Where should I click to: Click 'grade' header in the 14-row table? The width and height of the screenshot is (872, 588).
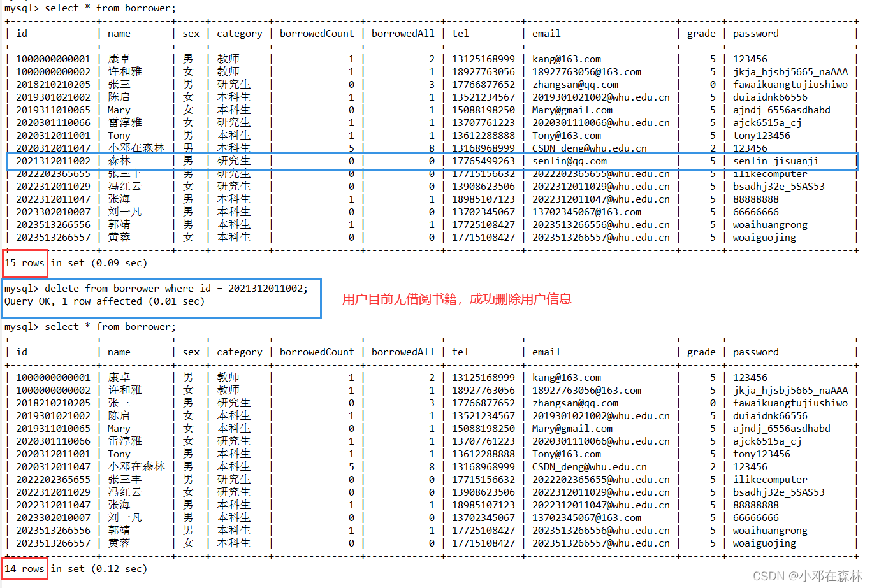pyautogui.click(x=701, y=352)
